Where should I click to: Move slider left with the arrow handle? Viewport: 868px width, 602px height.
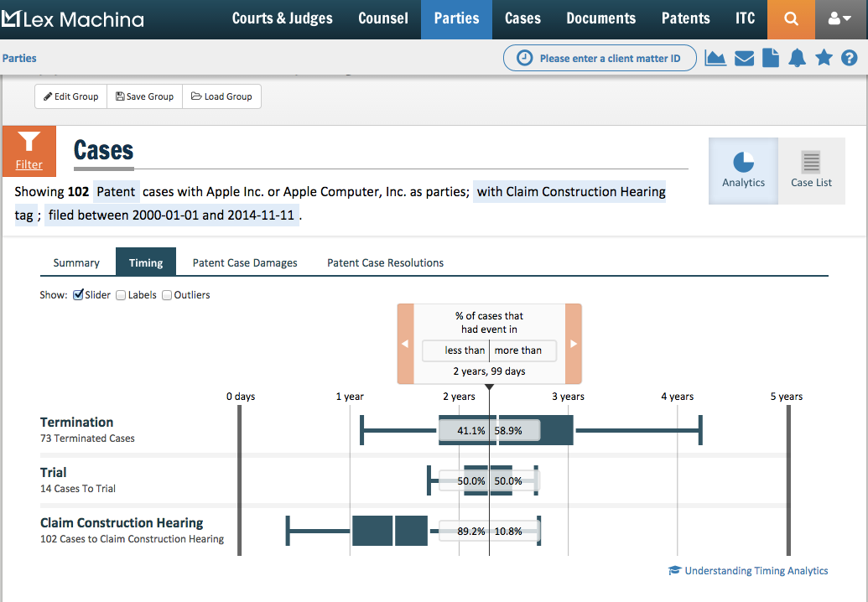[x=405, y=344]
